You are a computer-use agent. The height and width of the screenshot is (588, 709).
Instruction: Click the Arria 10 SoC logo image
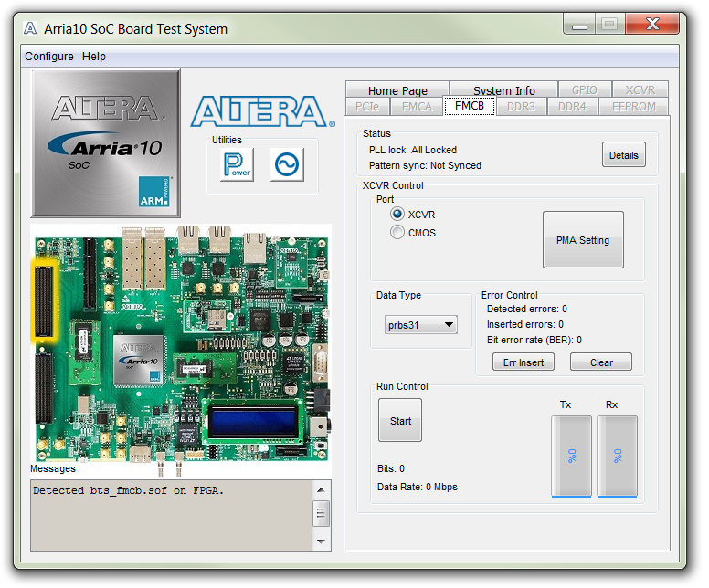tap(105, 143)
